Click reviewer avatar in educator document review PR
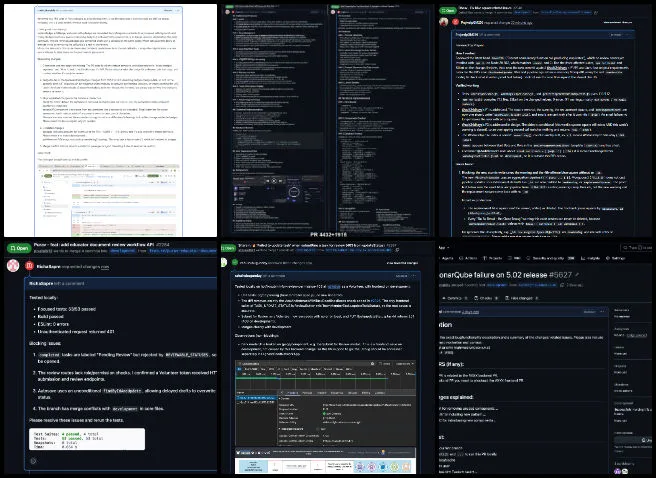This screenshot has width=656, height=478. tap(13, 266)
